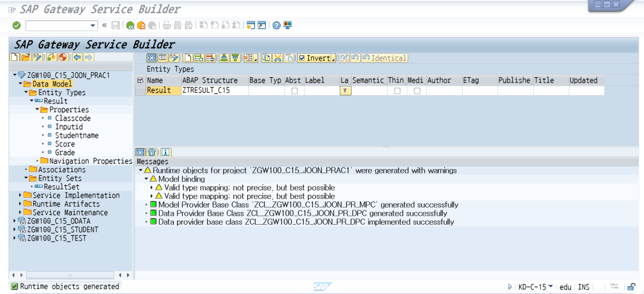Toggle the Medi checkbox for Result

tap(417, 91)
